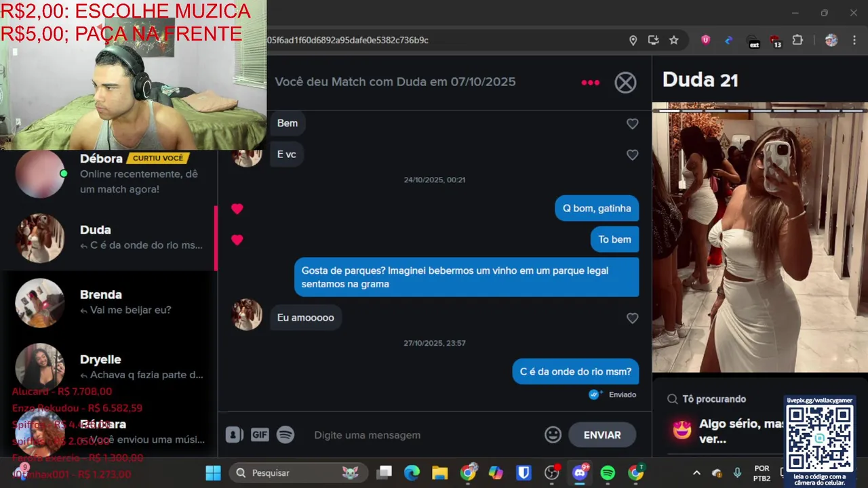Screen dimensions: 868x488
Task: Open the extension icon labeled 'ext'
Action: (753, 41)
